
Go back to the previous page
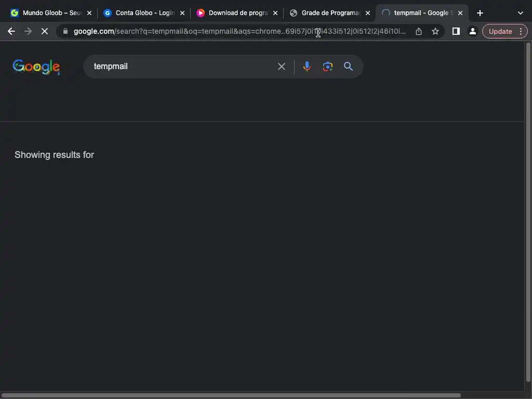coord(11,31)
